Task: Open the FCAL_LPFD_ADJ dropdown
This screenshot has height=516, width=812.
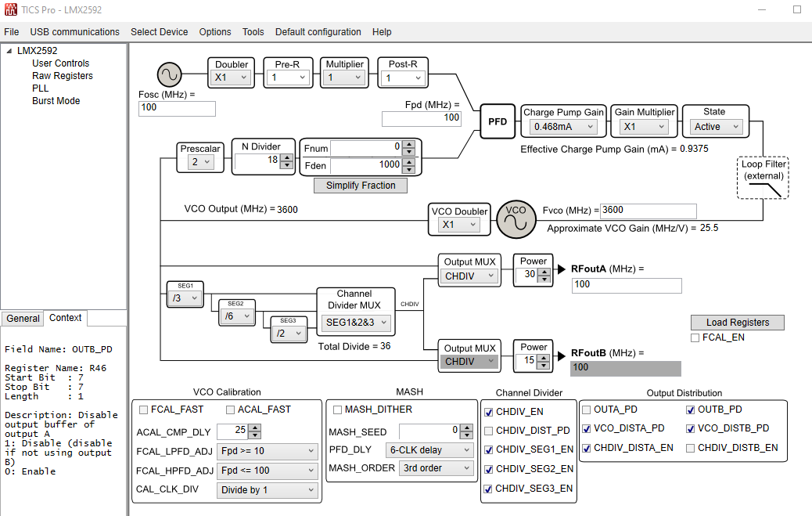Action: coord(268,451)
